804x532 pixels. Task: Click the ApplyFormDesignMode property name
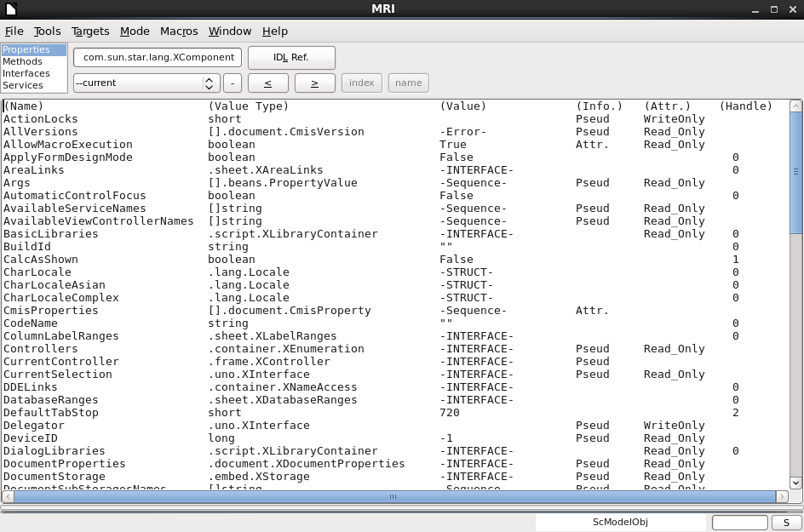tap(67, 157)
